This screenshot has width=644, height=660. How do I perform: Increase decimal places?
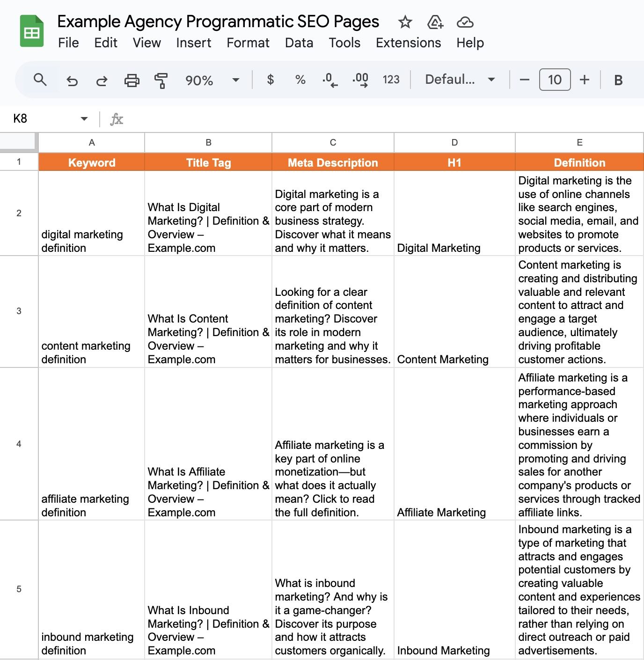pos(359,80)
